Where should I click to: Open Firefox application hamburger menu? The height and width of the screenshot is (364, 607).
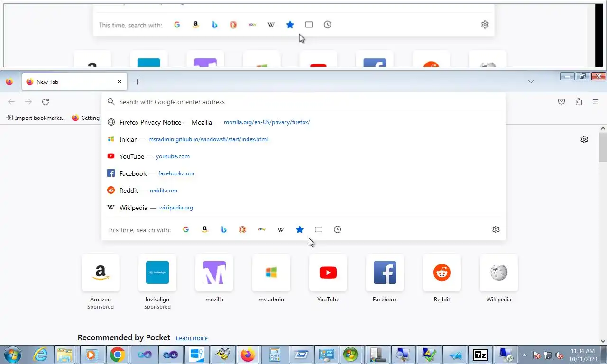pyautogui.click(x=596, y=101)
